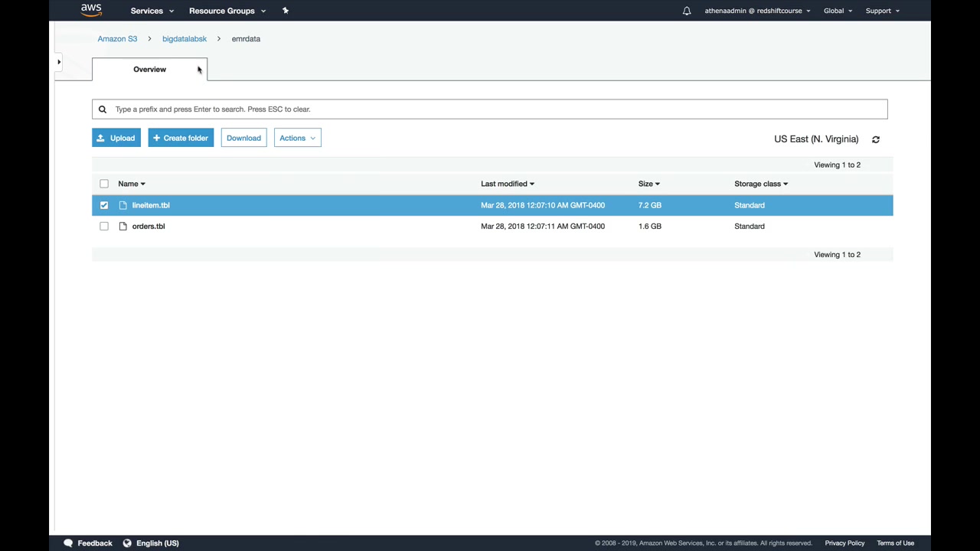Viewport: 980px width, 551px height.
Task: Click the emrdata breadcrumb text
Action: coord(246,38)
